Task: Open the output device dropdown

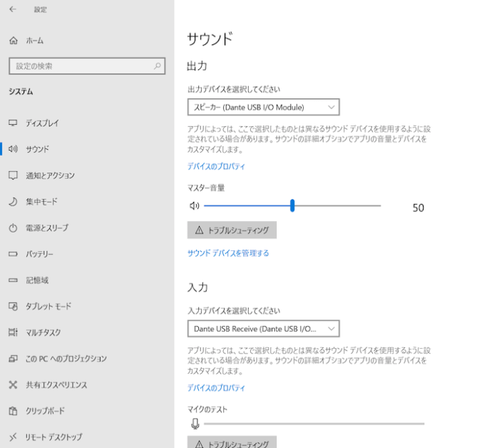Action: pos(263,107)
